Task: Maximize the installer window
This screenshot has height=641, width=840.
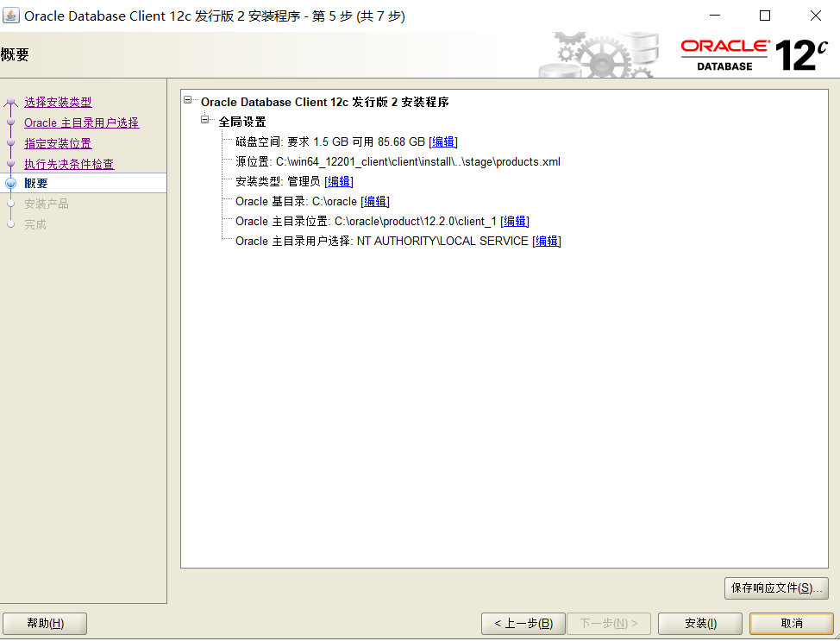Action: coord(765,16)
